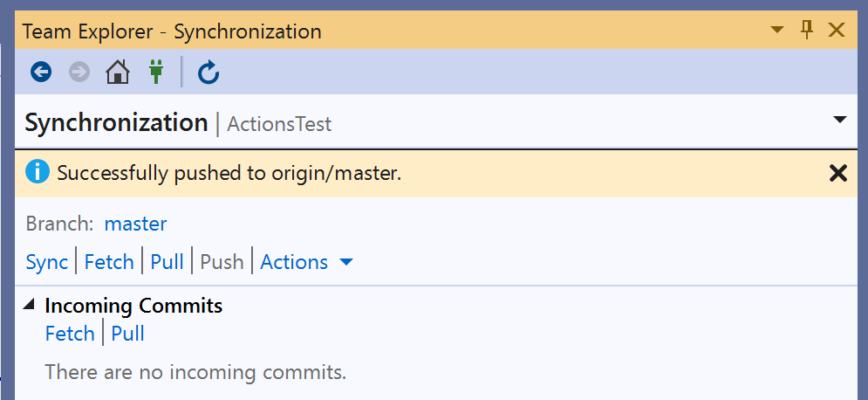Toggle the pin auto-hide icon
This screenshot has width=868, height=400.
[x=807, y=30]
